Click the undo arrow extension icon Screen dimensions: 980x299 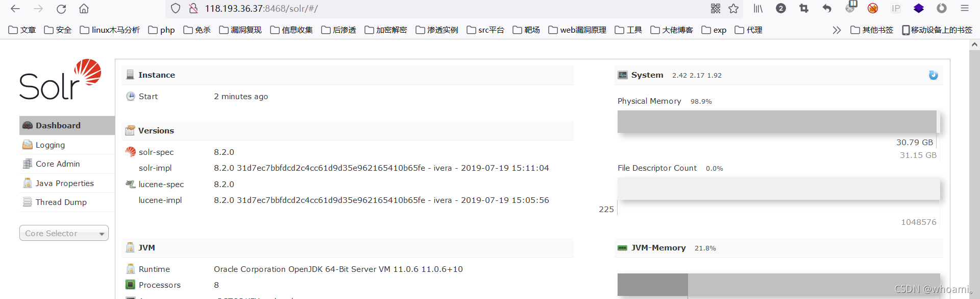tap(827, 8)
